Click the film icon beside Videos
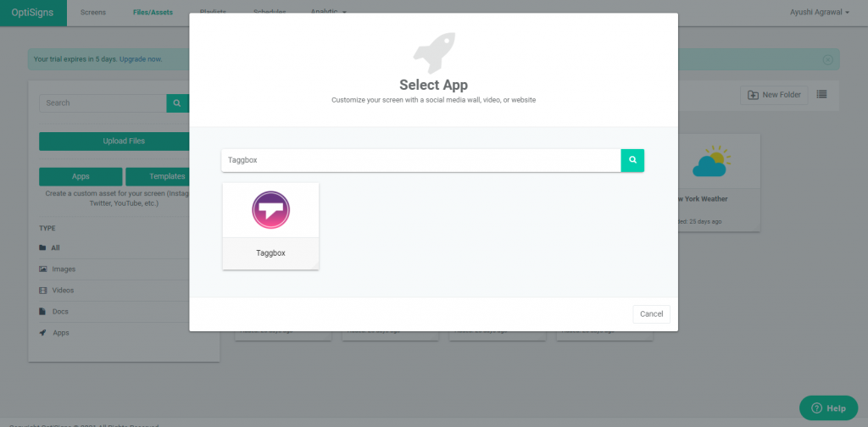Screen dimensions: 868x427 click(42, 291)
